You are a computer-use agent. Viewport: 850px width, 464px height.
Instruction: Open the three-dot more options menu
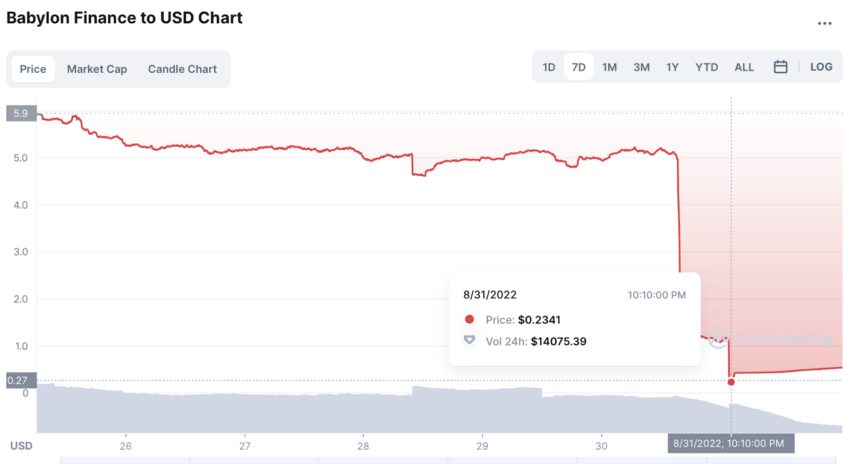click(x=825, y=23)
